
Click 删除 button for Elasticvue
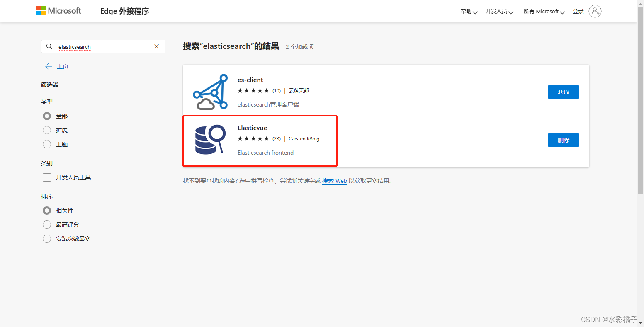coord(563,140)
